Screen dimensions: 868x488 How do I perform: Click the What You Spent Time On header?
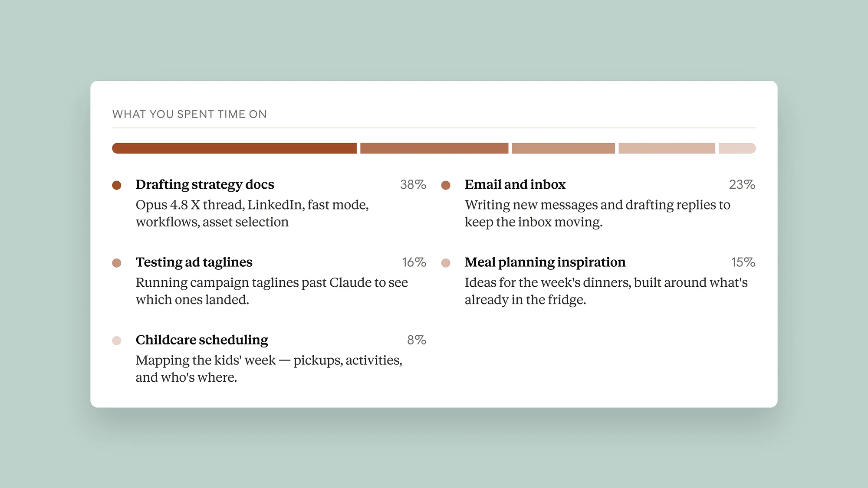[190, 114]
